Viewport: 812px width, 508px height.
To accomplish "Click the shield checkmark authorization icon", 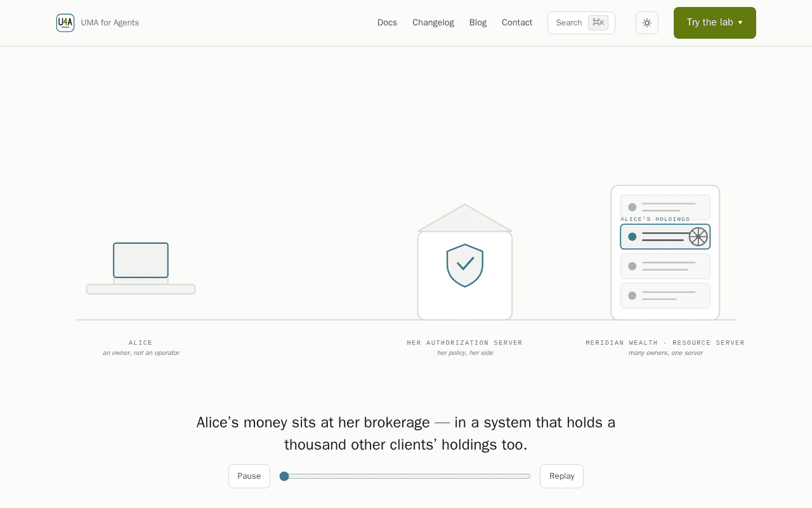I will click(465, 265).
